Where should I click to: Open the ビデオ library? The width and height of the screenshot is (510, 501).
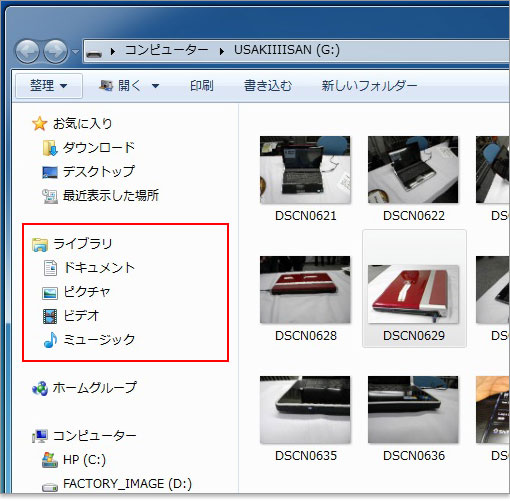pyautogui.click(x=82, y=316)
